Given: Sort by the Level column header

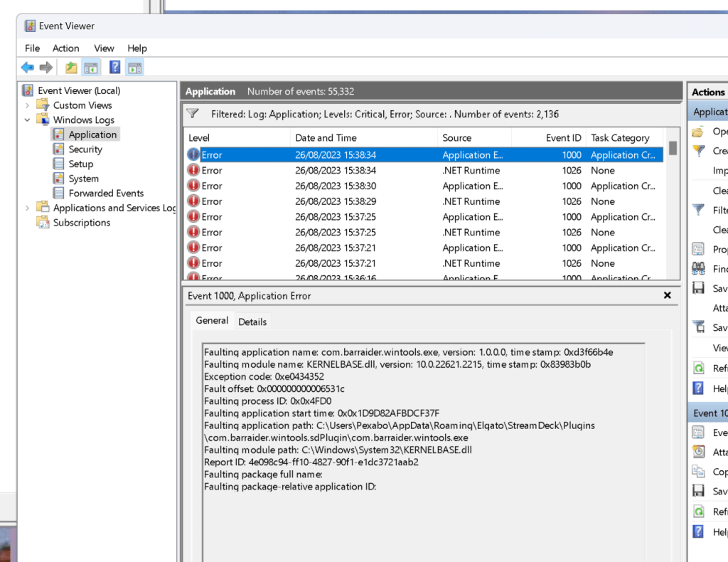Looking at the screenshot, I should click(237, 138).
